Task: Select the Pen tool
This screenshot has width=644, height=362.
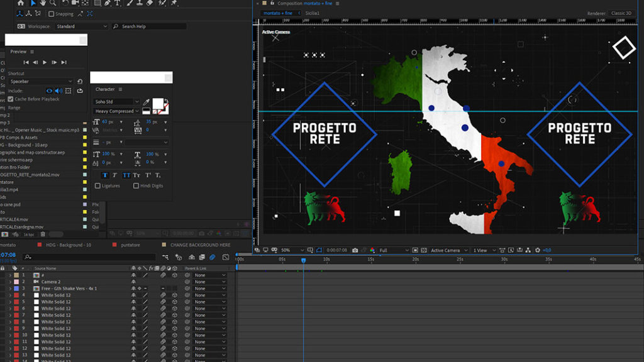Action: pos(108,3)
